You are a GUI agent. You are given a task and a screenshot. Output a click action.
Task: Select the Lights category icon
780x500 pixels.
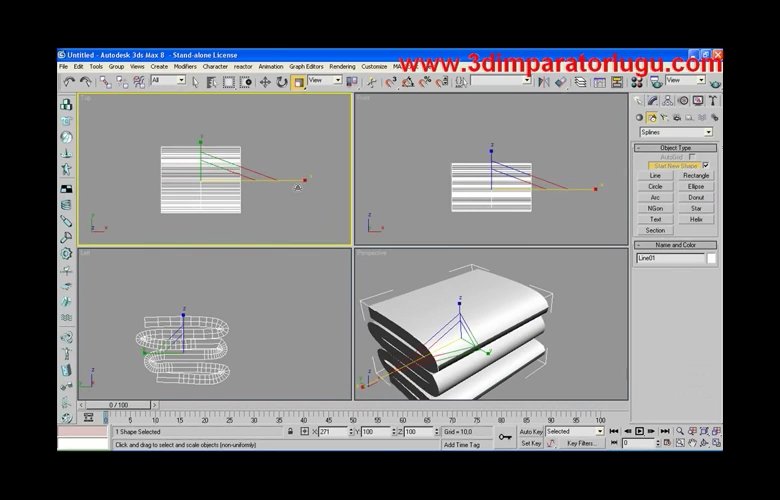pyautogui.click(x=664, y=118)
